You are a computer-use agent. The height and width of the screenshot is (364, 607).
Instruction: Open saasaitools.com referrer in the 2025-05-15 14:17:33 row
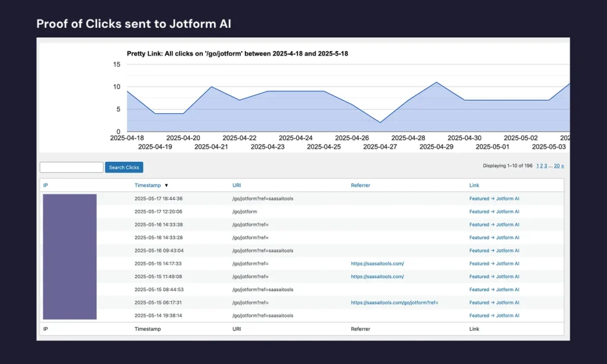pyautogui.click(x=377, y=264)
